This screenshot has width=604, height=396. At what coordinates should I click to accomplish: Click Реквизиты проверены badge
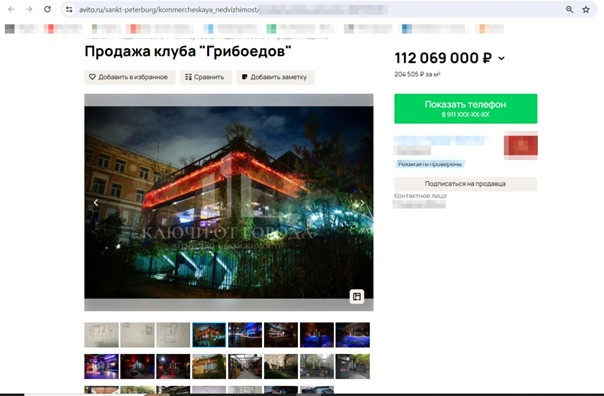(430, 164)
